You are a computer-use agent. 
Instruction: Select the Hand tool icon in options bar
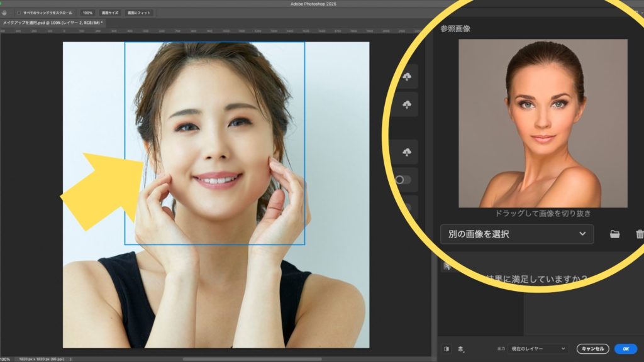pyautogui.click(x=5, y=13)
